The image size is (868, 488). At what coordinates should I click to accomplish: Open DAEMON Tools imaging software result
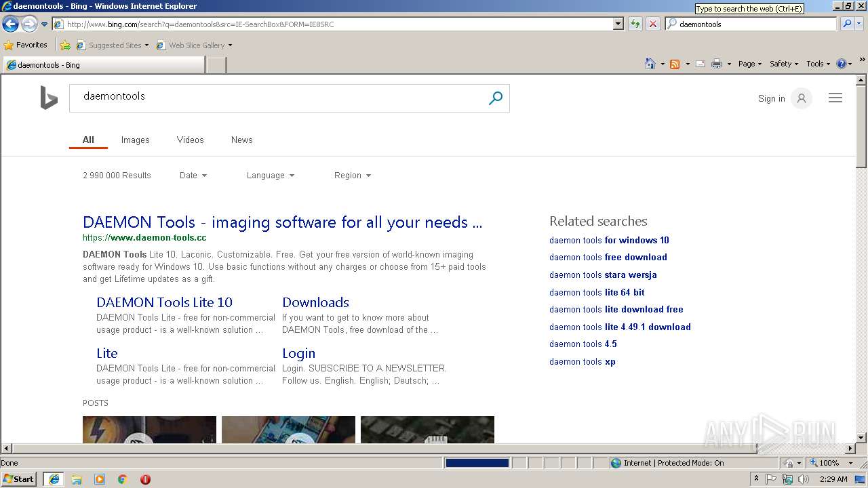coord(282,222)
